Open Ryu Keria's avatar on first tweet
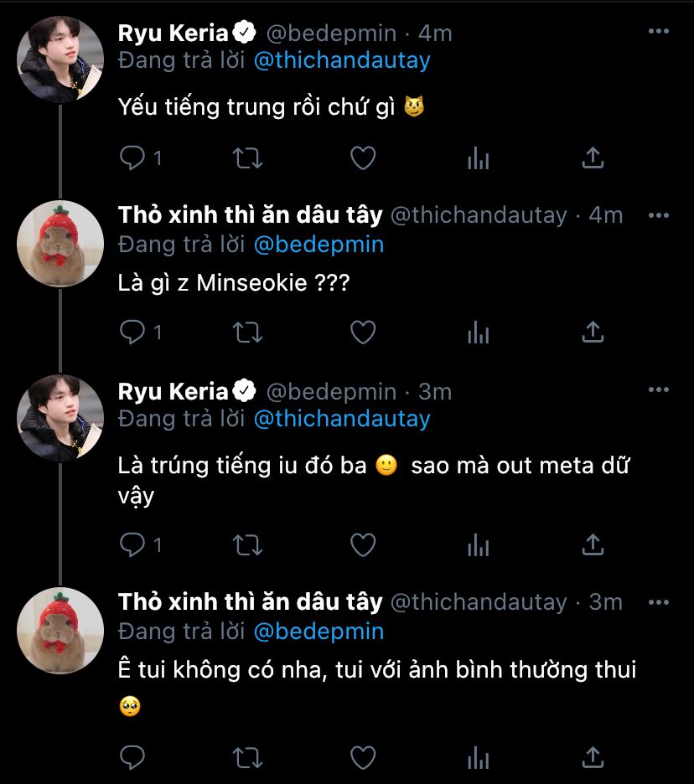694x784 pixels. point(60,59)
